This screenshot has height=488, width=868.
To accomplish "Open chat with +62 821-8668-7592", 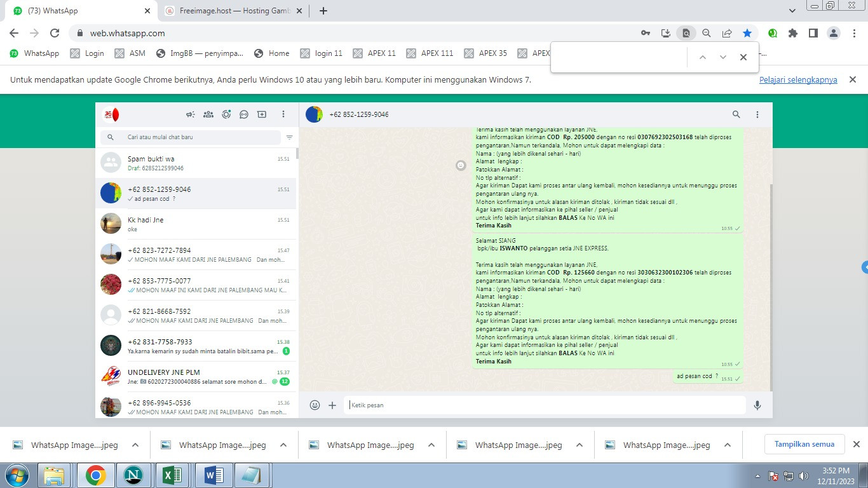I will pos(196,316).
